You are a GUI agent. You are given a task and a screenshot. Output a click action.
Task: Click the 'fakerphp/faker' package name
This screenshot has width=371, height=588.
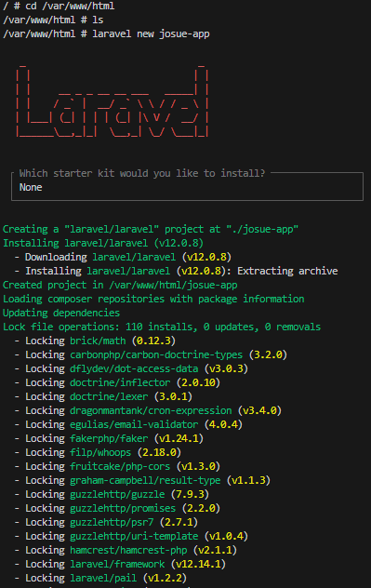[x=109, y=438]
